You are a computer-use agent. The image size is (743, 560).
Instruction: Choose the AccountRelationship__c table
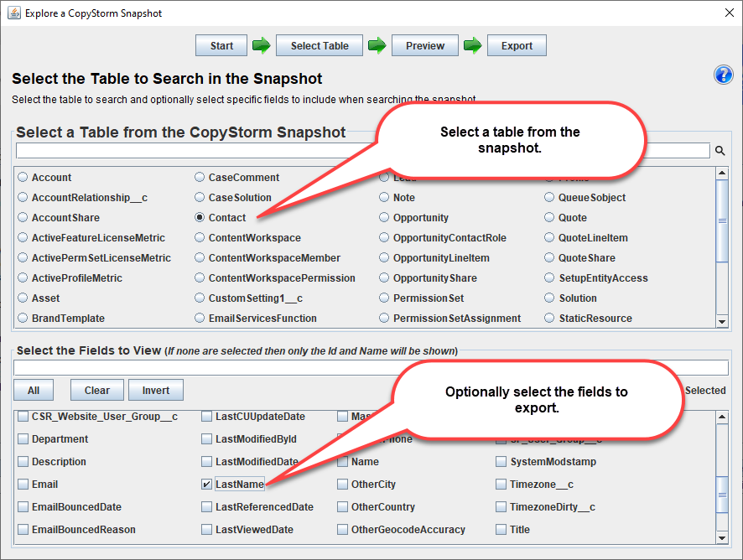coord(23,197)
